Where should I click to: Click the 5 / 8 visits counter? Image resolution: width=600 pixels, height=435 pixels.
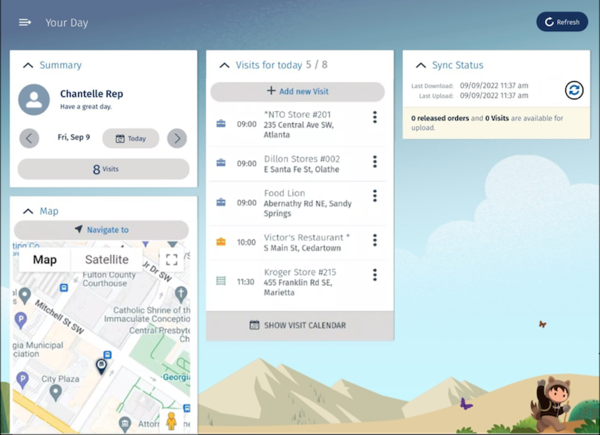(x=316, y=65)
